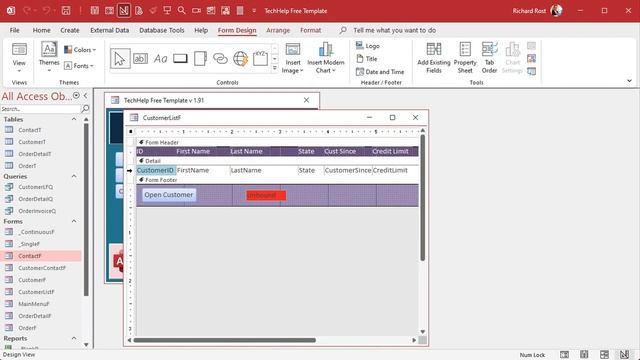
Task: Open the Colors theme dropdown
Action: [x=80, y=50]
